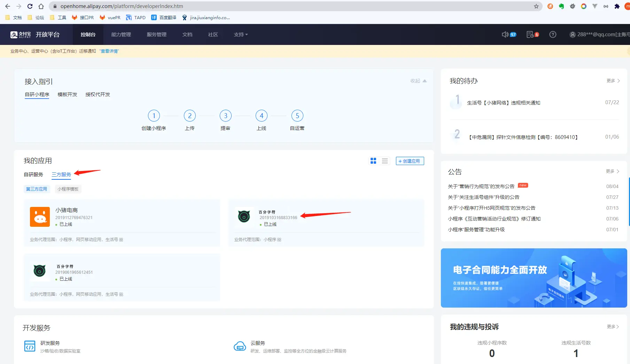Image resolution: width=630 pixels, height=364 pixels.
Task: Select step 4 上线 circle
Action: tap(262, 116)
